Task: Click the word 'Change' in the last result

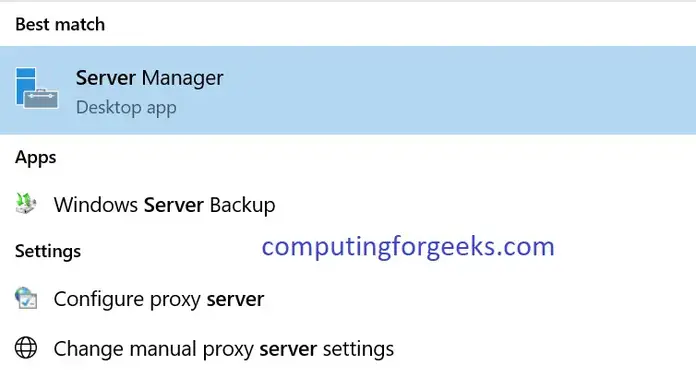Action: point(89,349)
